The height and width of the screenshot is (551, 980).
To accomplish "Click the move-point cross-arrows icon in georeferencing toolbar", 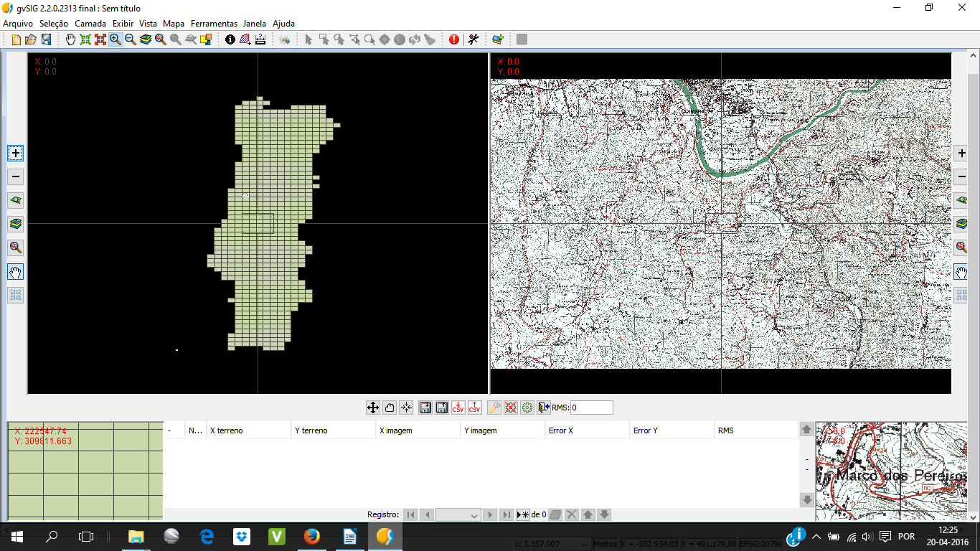I will coord(373,408).
